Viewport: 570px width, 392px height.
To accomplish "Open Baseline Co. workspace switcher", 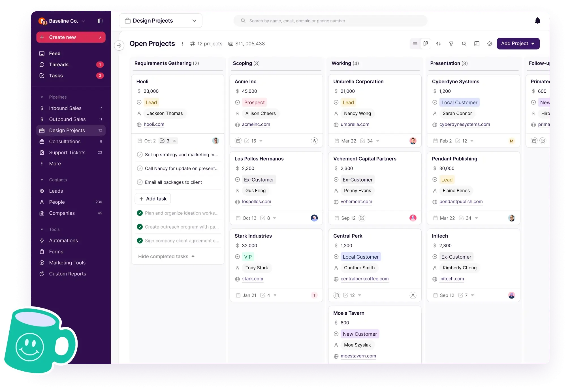I will pyautogui.click(x=62, y=21).
